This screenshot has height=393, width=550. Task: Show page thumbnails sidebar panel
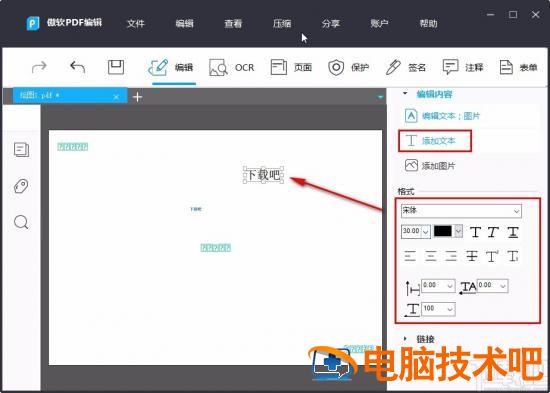click(x=21, y=149)
